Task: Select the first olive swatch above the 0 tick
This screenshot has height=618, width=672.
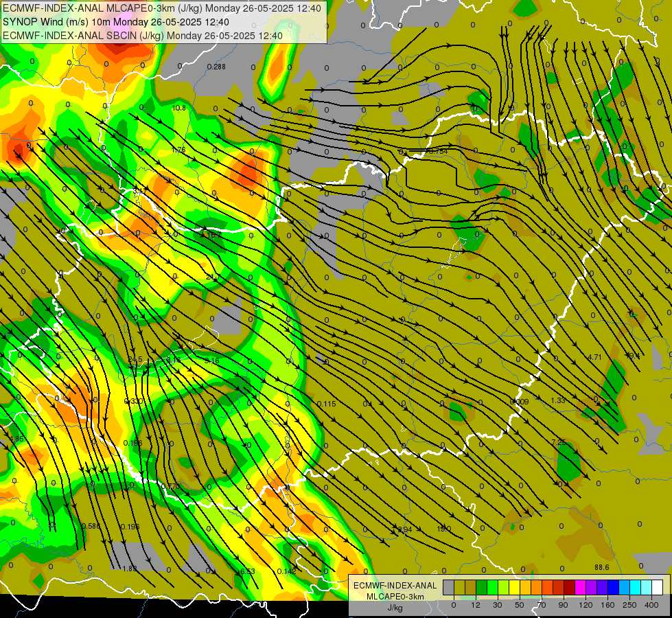Action: click(460, 587)
